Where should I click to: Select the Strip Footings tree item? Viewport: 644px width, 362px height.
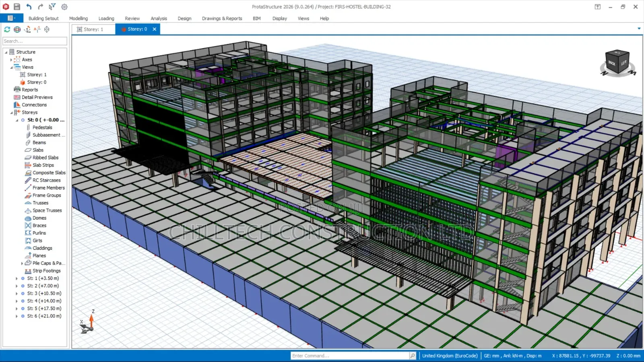point(46,271)
